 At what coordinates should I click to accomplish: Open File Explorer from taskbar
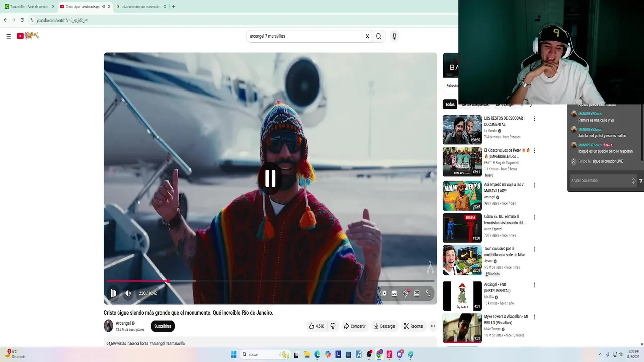pyautogui.click(x=307, y=354)
